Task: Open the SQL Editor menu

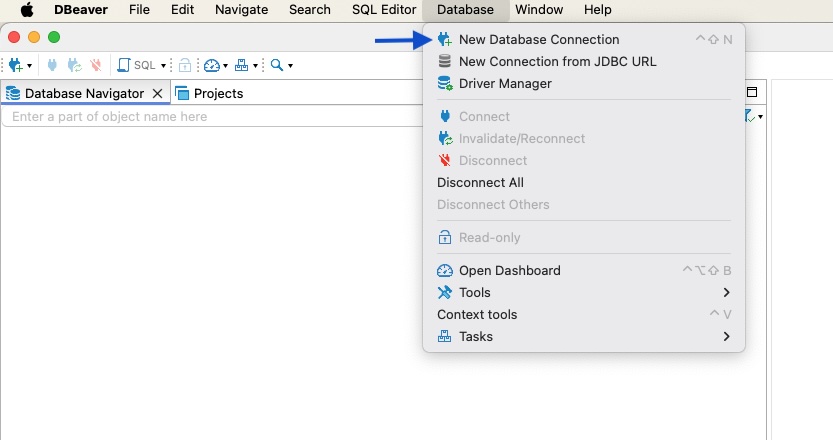Action: 384,10
